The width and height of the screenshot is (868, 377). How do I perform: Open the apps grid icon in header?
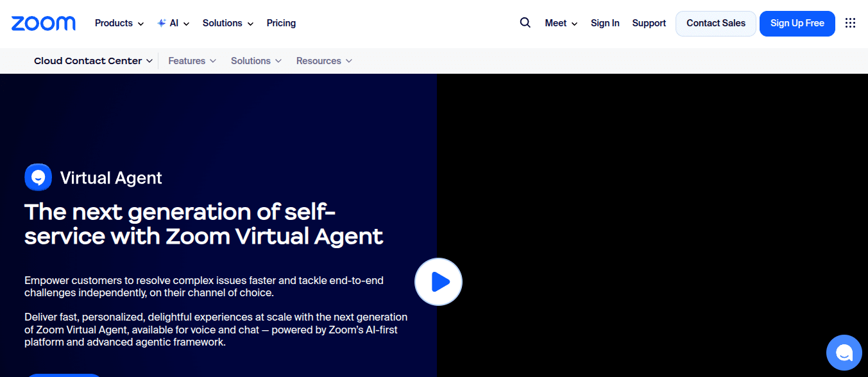(x=850, y=23)
